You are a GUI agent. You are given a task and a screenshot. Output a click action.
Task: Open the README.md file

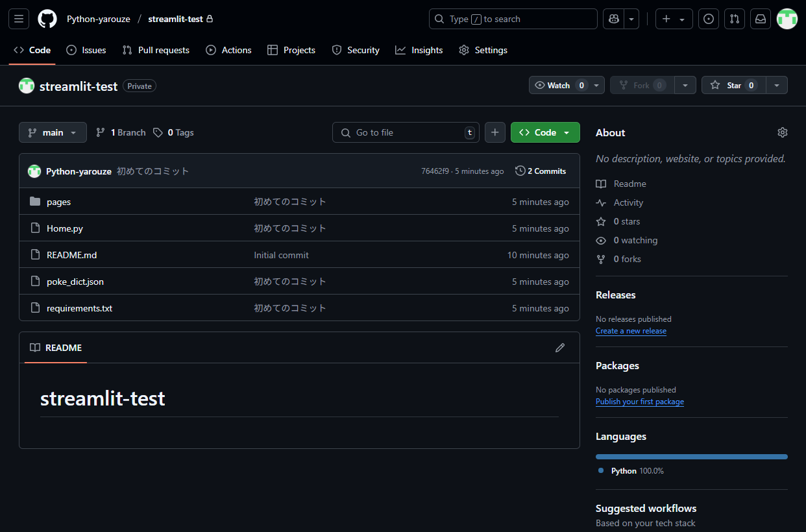(71, 255)
